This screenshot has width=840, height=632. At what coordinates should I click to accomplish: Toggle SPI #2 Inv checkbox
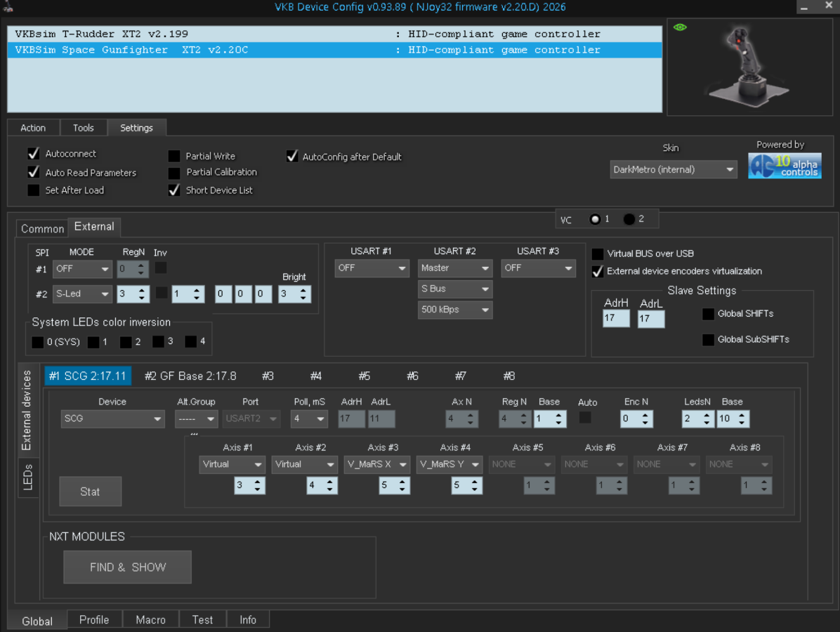pos(161,292)
